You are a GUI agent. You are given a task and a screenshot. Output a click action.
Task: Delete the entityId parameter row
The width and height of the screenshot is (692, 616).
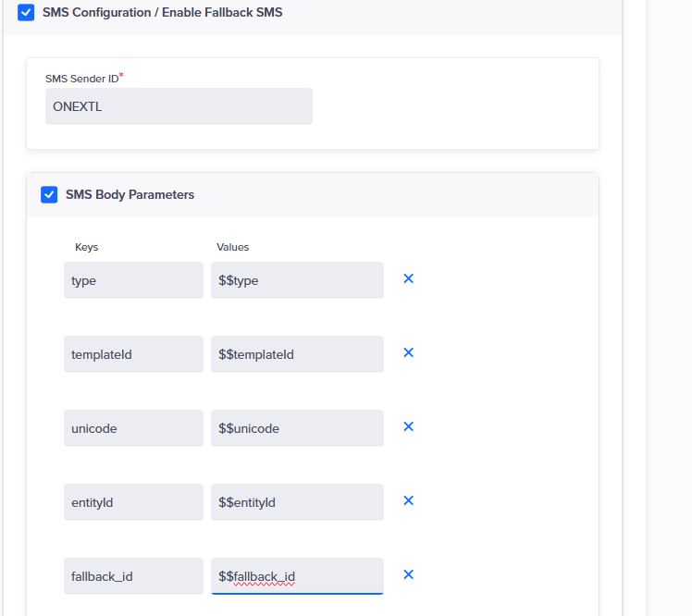[408, 500]
